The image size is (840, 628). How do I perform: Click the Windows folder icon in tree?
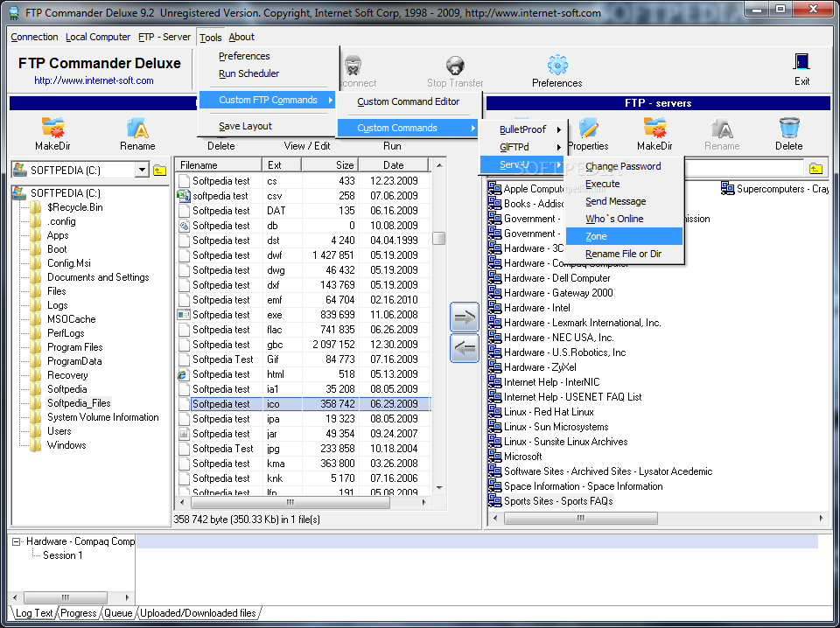[x=35, y=445]
